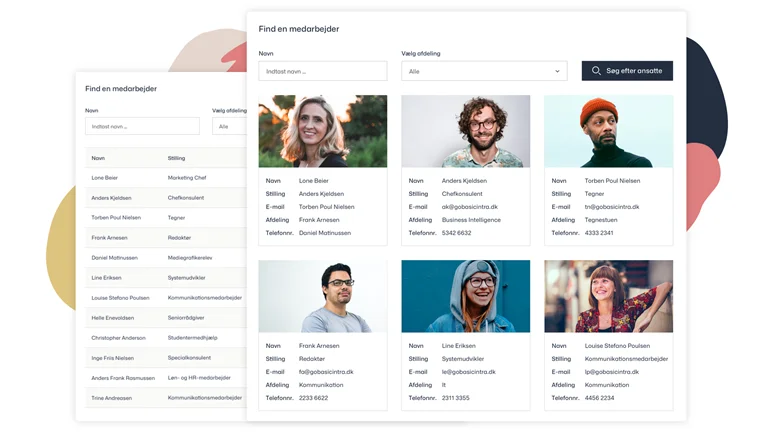Image resolution: width=768 pixels, height=432 pixels.
Task: Click Mediegrafikerelev in the list
Action: coord(190,258)
